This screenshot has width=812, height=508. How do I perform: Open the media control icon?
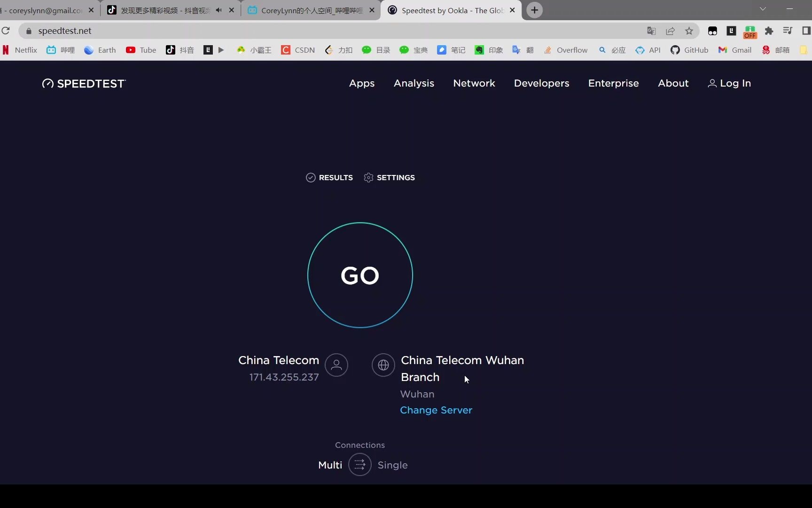coord(788,31)
